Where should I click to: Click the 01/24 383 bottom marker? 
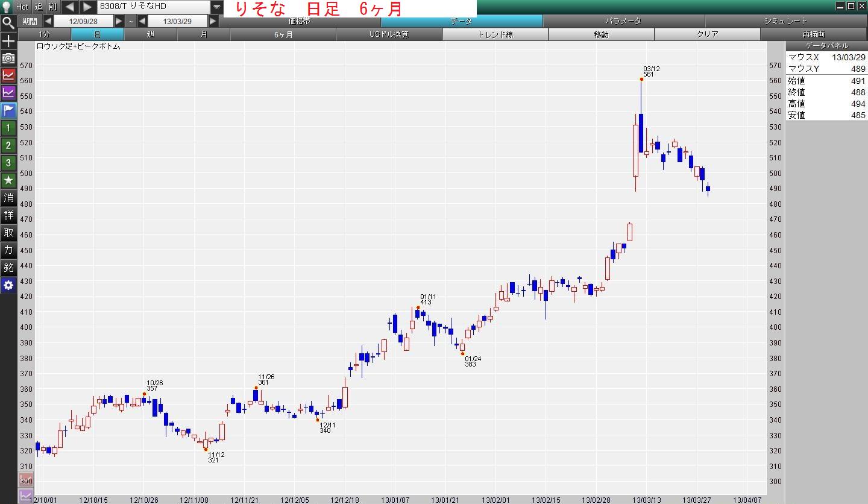[x=462, y=353]
